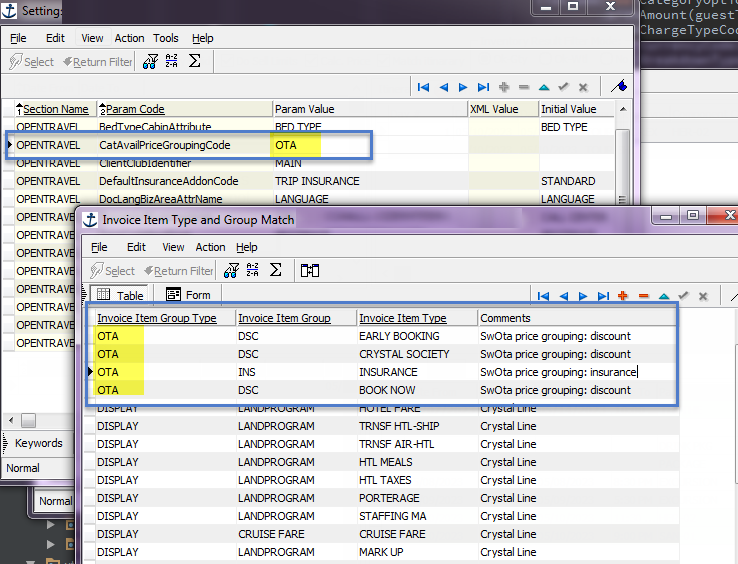Click the OTA Param Value cell

pos(298,145)
